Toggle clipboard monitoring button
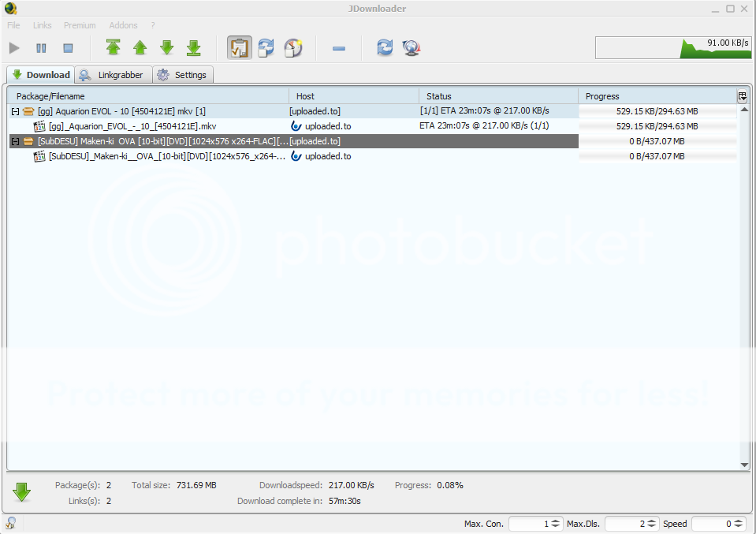 [240, 48]
